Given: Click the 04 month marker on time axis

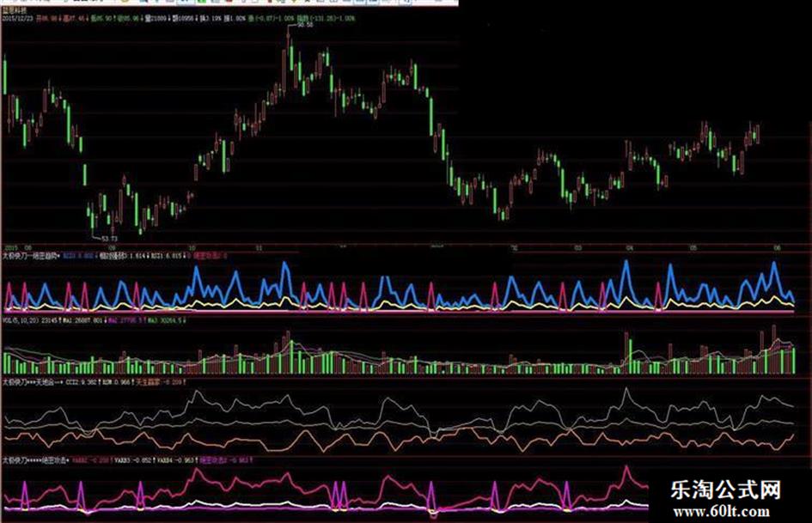Looking at the screenshot, I should click(629, 248).
